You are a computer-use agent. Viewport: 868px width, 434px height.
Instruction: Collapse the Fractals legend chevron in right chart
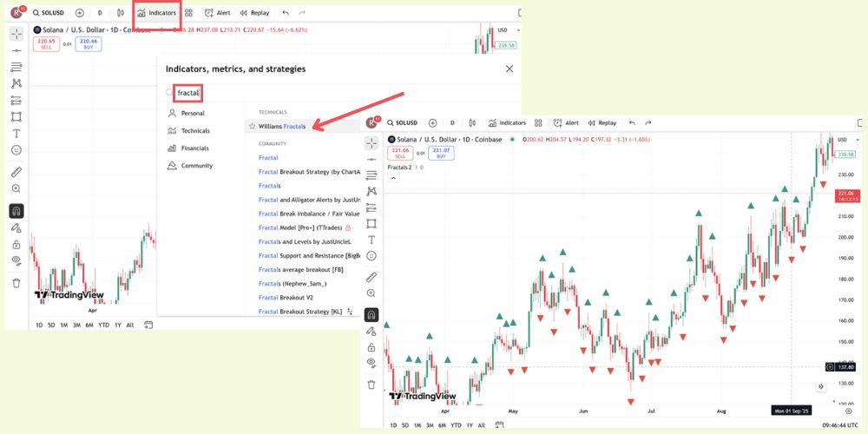tap(393, 178)
